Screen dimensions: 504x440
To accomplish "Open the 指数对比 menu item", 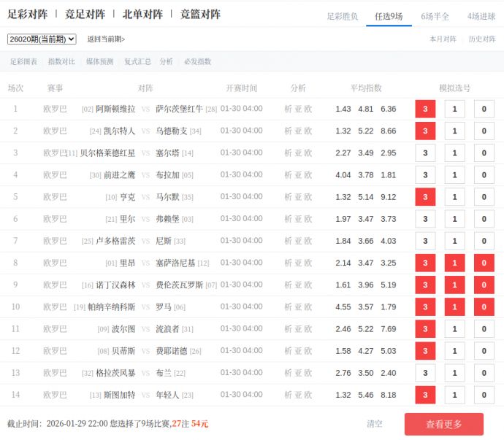I will click(61, 62).
